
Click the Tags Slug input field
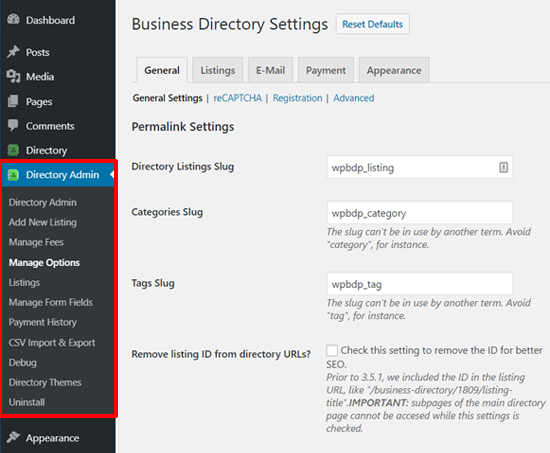pos(420,284)
